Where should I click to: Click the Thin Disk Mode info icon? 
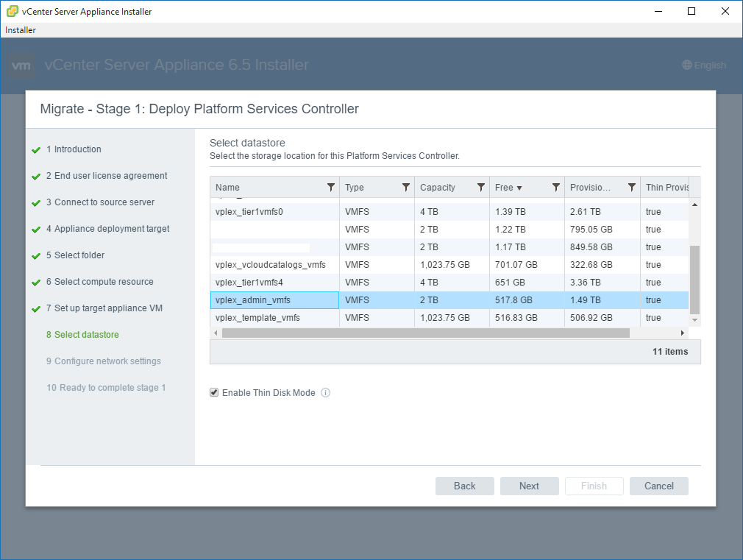(x=325, y=393)
